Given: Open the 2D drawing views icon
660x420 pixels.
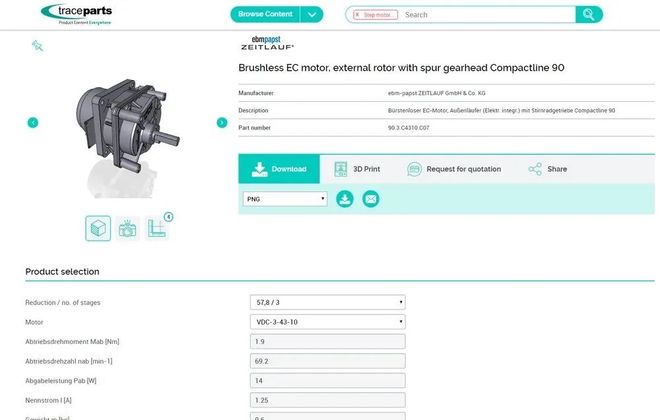Looking at the screenshot, I should tap(157, 228).
